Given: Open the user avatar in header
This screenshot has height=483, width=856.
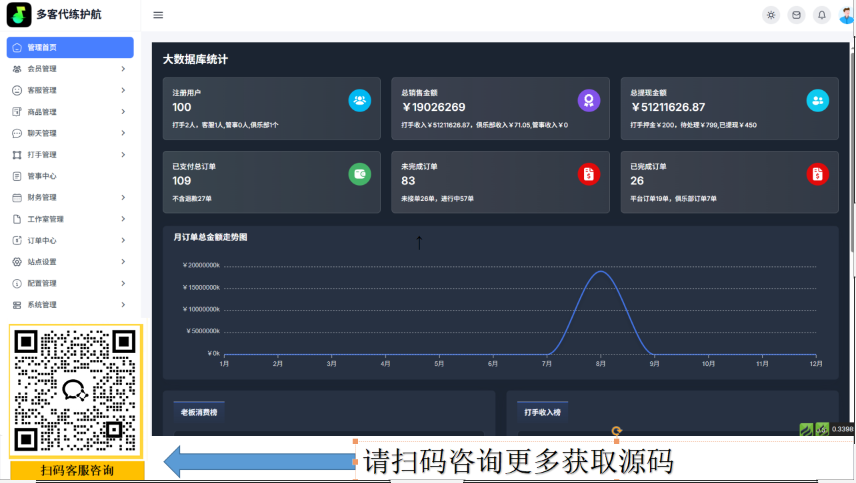Looking at the screenshot, I should [846, 15].
